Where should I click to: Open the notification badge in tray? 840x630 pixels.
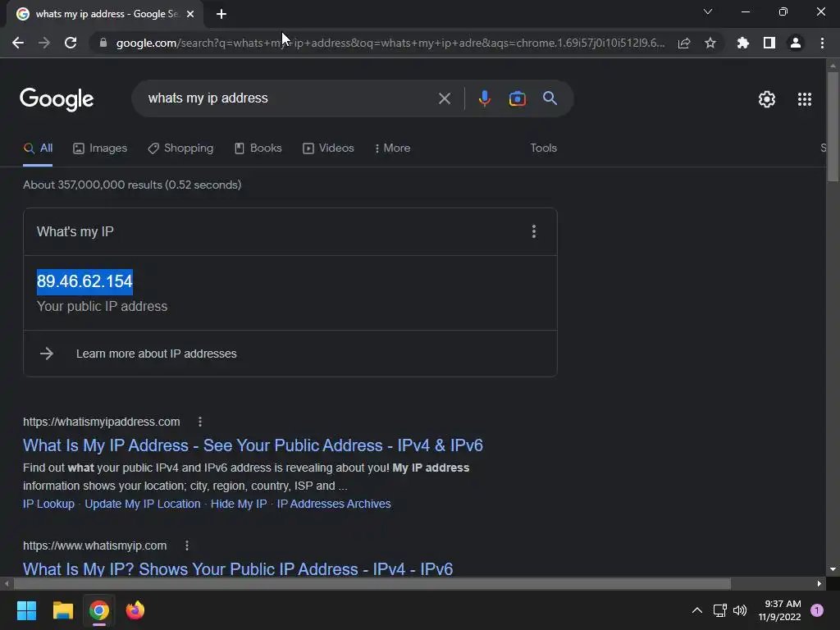point(817,610)
